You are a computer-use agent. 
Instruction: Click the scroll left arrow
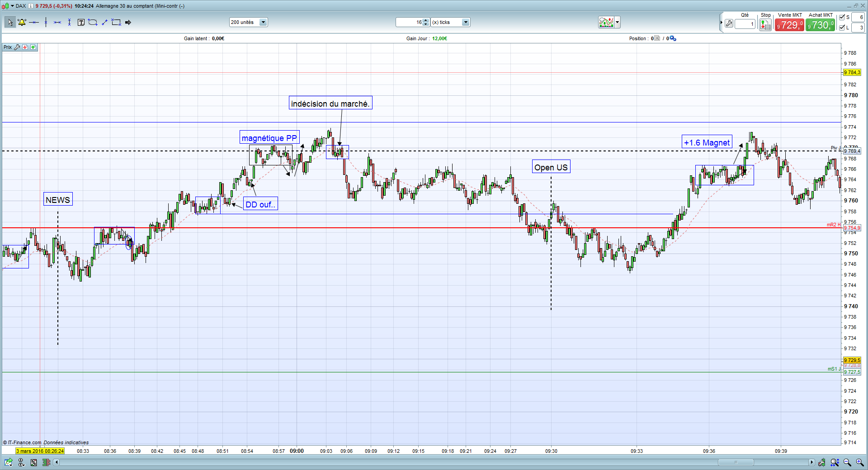tap(57, 462)
